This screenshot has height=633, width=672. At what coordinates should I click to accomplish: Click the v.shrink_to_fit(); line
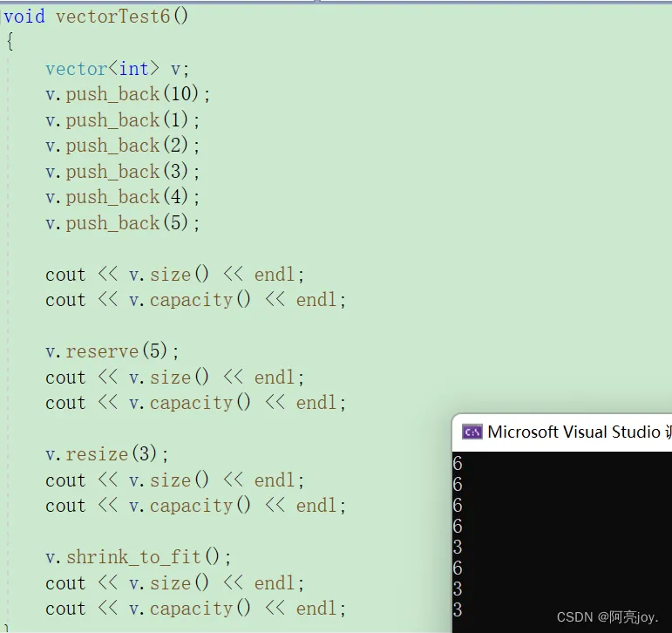[x=139, y=557]
